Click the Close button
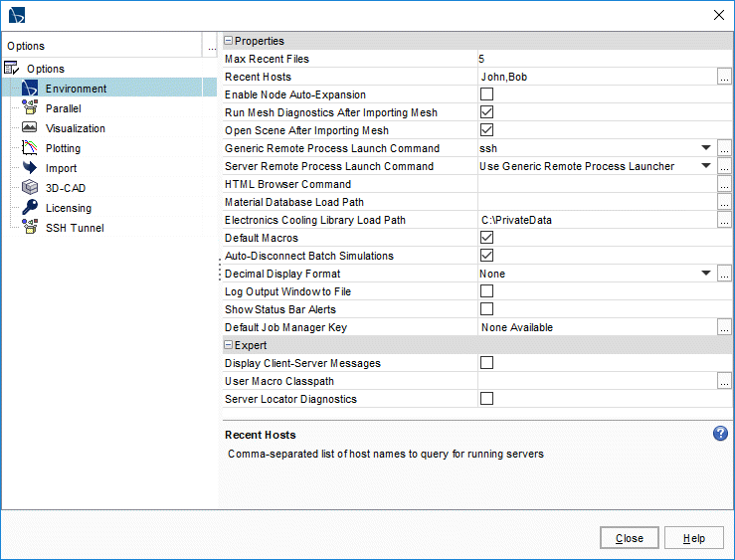 629,538
